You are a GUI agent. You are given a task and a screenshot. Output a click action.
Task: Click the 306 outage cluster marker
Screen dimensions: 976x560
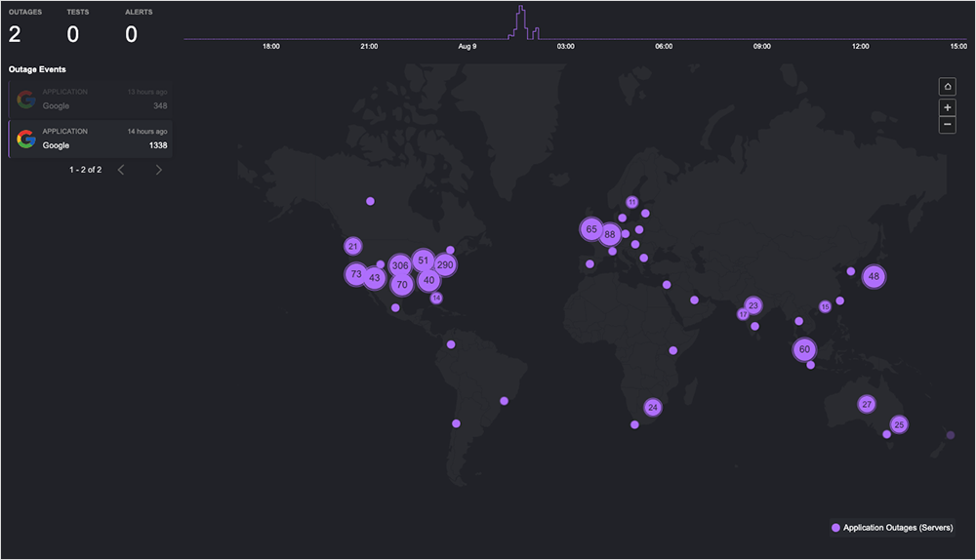(399, 265)
